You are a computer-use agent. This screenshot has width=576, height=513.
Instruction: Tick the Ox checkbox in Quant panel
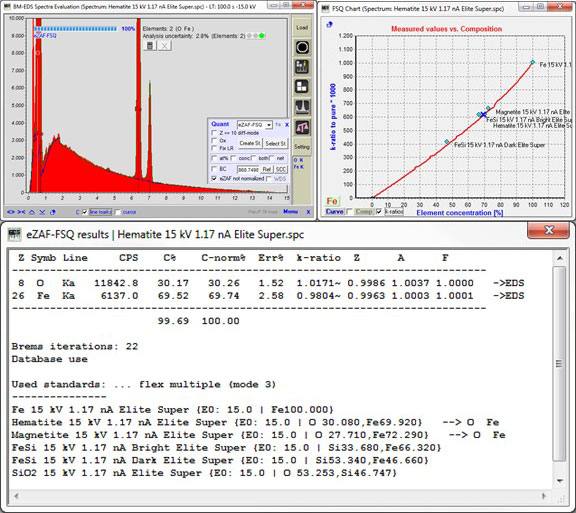point(214,140)
